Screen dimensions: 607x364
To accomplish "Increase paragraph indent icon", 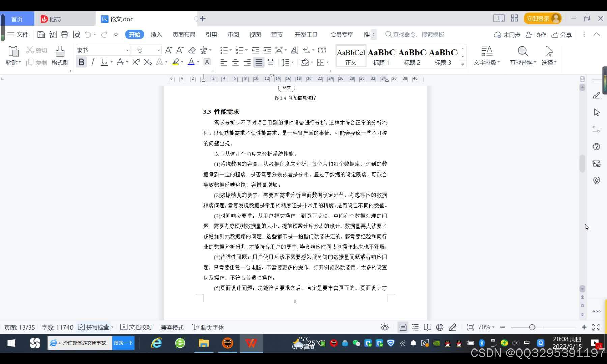I will point(267,50).
